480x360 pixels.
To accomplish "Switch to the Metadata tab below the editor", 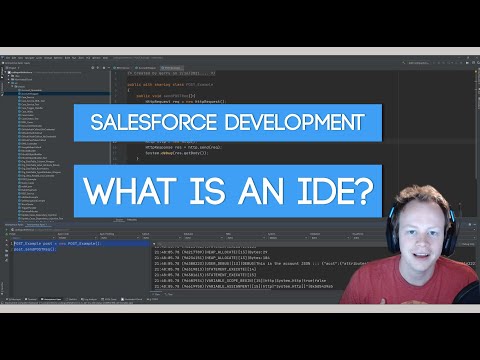I will click(x=132, y=220).
